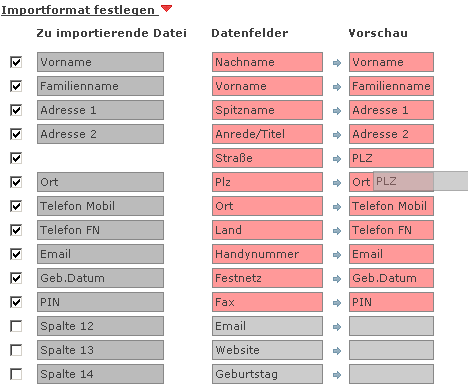Open the Importformat festlegen heading link
468x387 pixels.
point(78,10)
